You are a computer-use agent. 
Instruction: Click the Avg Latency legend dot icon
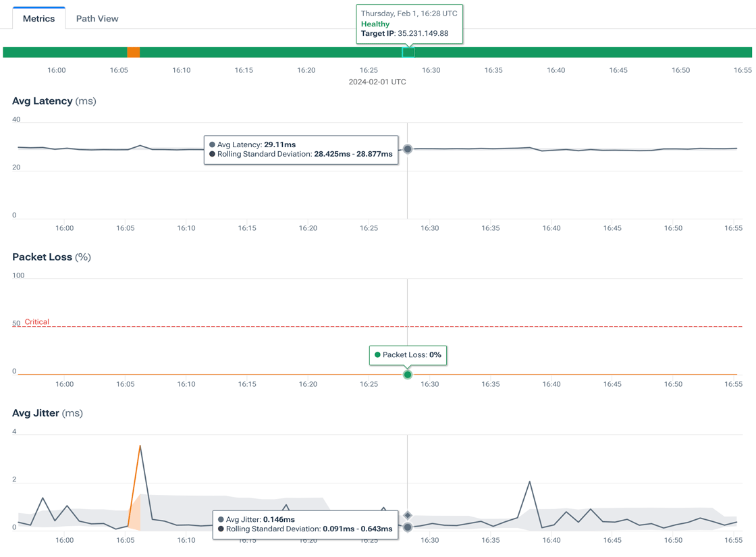[x=213, y=144]
